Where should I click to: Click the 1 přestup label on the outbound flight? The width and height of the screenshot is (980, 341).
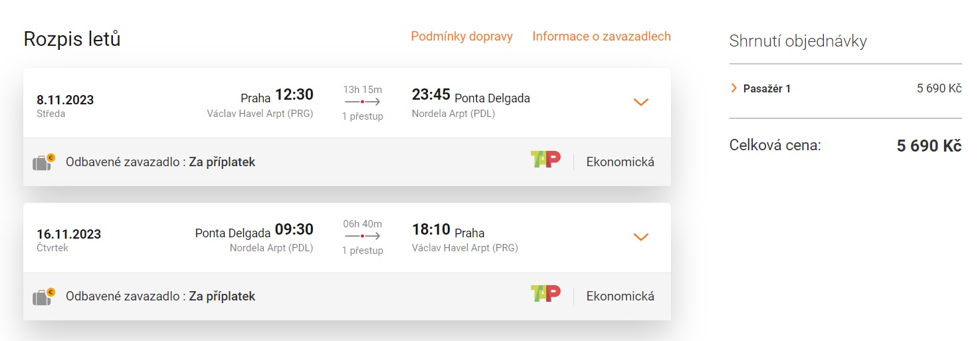tap(362, 116)
